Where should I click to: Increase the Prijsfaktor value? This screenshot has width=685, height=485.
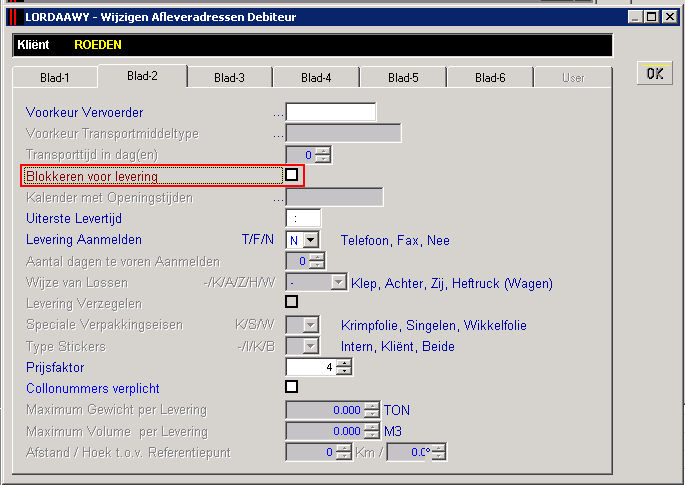click(345, 363)
